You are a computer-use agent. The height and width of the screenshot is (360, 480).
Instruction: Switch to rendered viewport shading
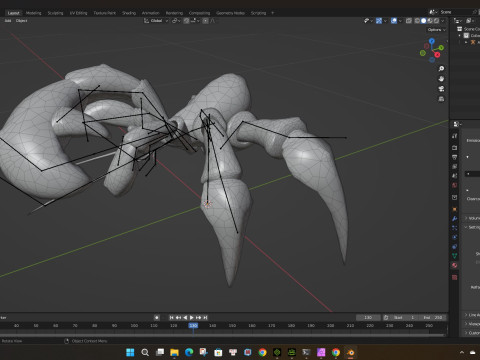tap(436, 21)
